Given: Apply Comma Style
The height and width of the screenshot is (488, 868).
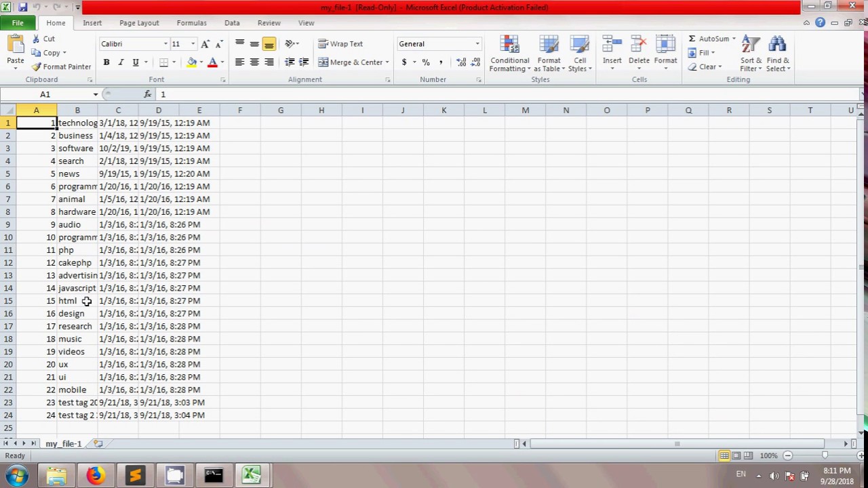Looking at the screenshot, I should 441,62.
